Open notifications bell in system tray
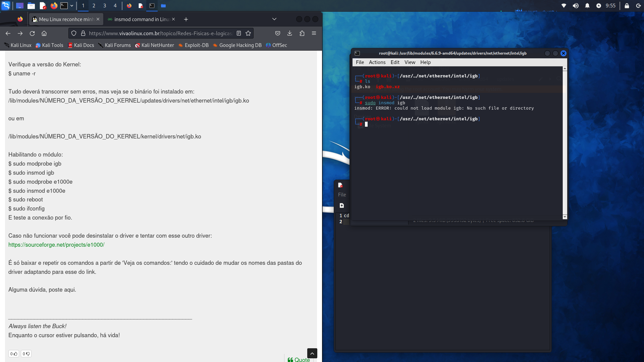Screen dimensions: 644x362 (x=587, y=6)
